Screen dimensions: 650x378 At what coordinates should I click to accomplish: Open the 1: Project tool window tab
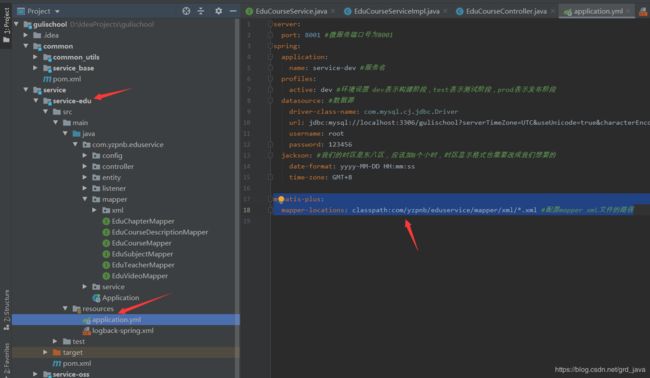6,26
